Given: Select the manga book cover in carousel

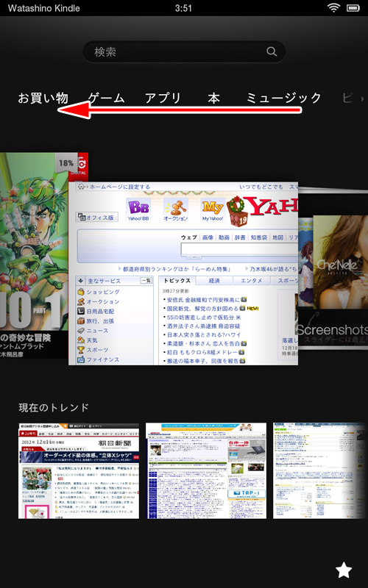Looking at the screenshot, I should [34, 255].
